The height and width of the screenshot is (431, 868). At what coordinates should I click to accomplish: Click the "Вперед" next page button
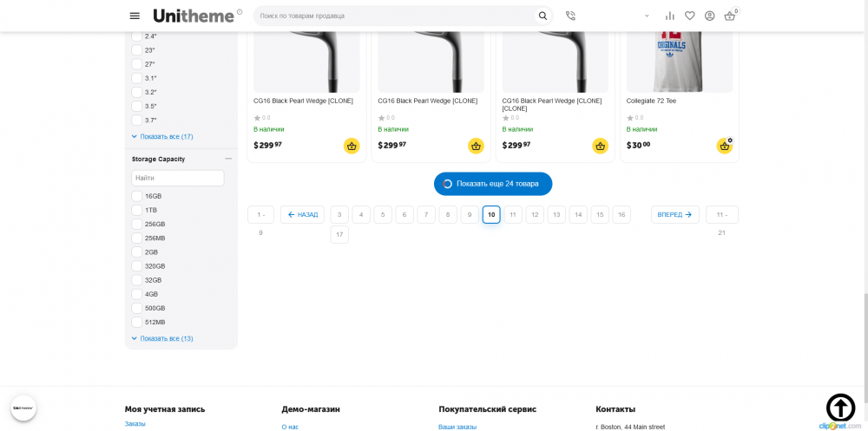[x=674, y=214]
